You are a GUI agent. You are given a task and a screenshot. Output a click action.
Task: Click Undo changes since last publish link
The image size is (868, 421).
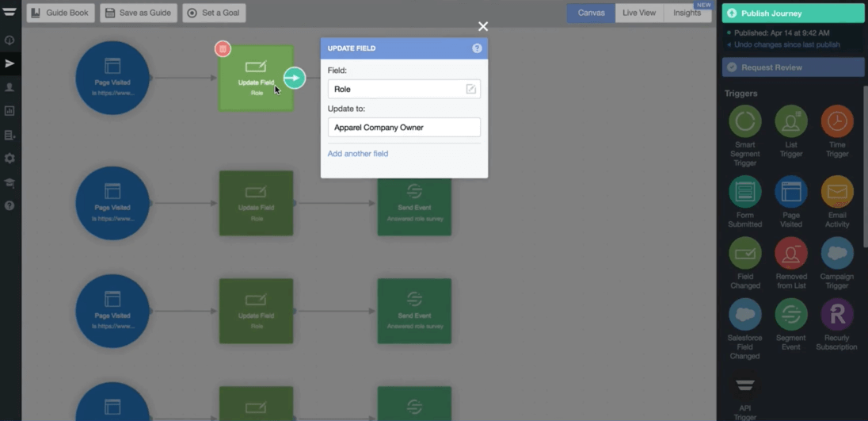[786, 44]
